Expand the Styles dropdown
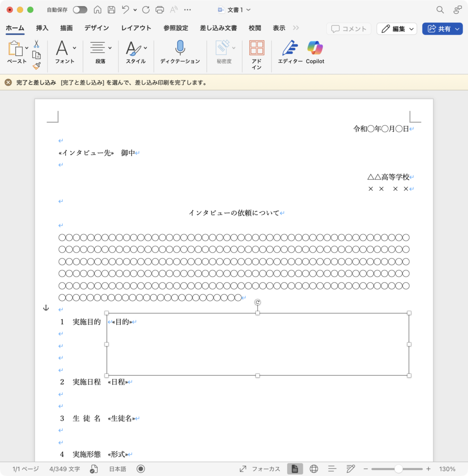The height and width of the screenshot is (476, 468). click(145, 47)
